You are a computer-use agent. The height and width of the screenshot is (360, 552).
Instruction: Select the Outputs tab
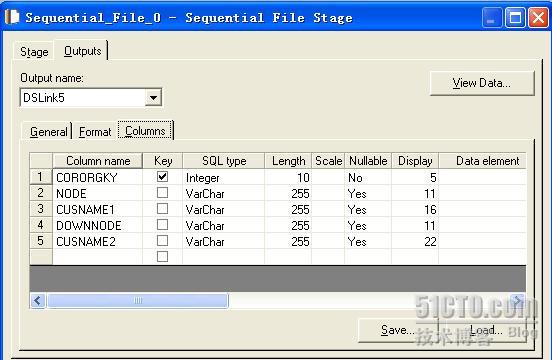(x=82, y=51)
